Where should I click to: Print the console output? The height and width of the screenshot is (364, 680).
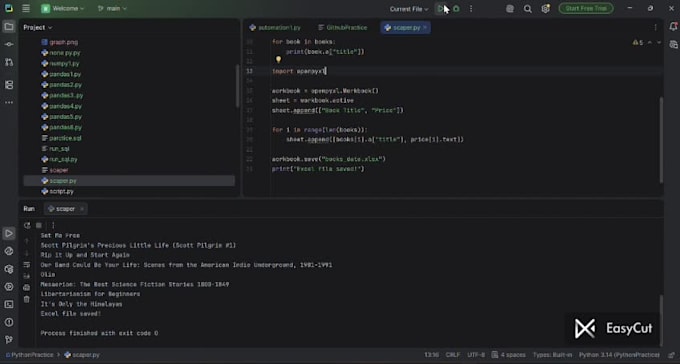[x=26, y=287]
